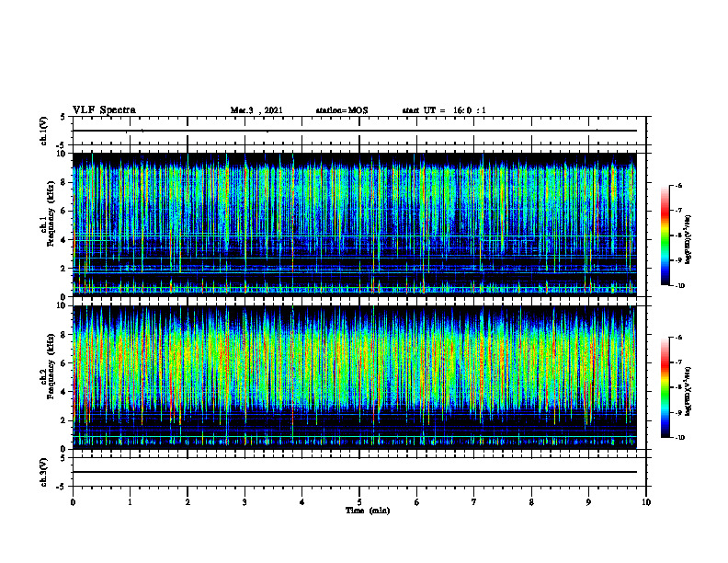Click the "-10" label on ch.1 colorbar
728x563 pixels.
click(679, 286)
